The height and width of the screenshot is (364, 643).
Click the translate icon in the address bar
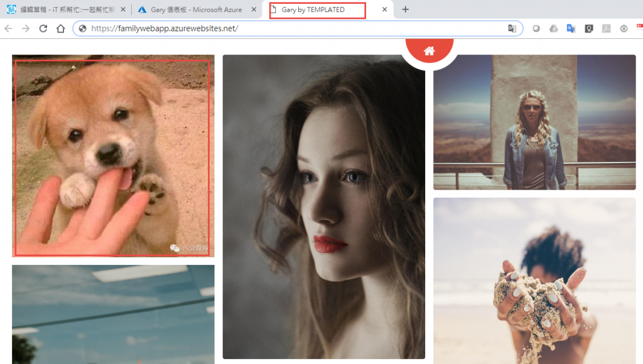pyautogui.click(x=512, y=28)
